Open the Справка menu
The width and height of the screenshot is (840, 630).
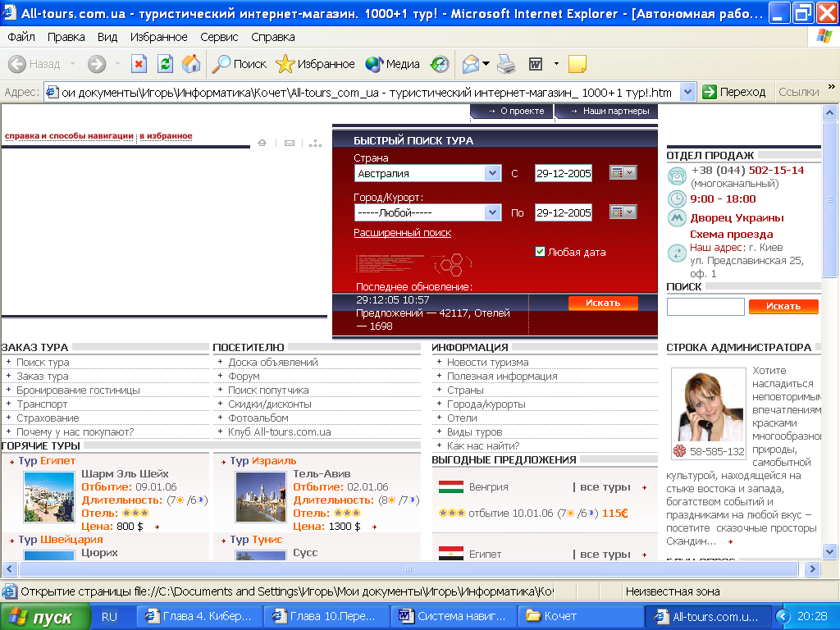coord(272,37)
